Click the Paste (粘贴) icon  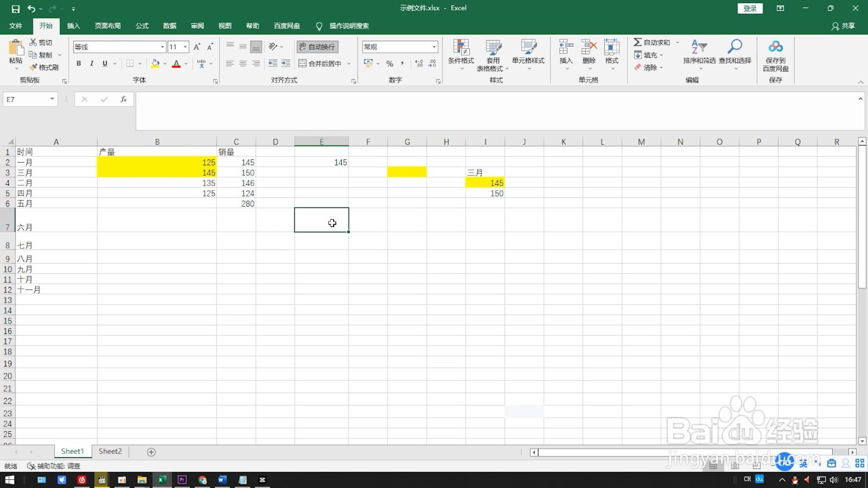pyautogui.click(x=16, y=48)
